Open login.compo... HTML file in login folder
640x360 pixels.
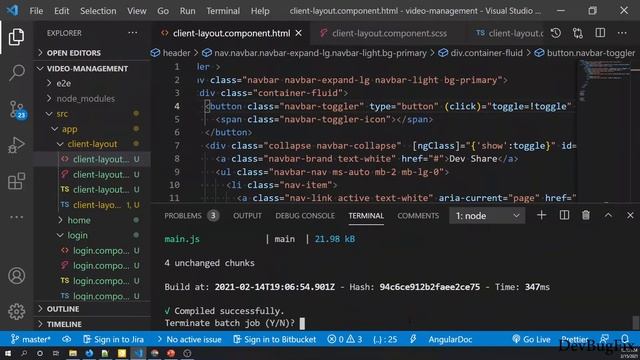(x=100, y=251)
